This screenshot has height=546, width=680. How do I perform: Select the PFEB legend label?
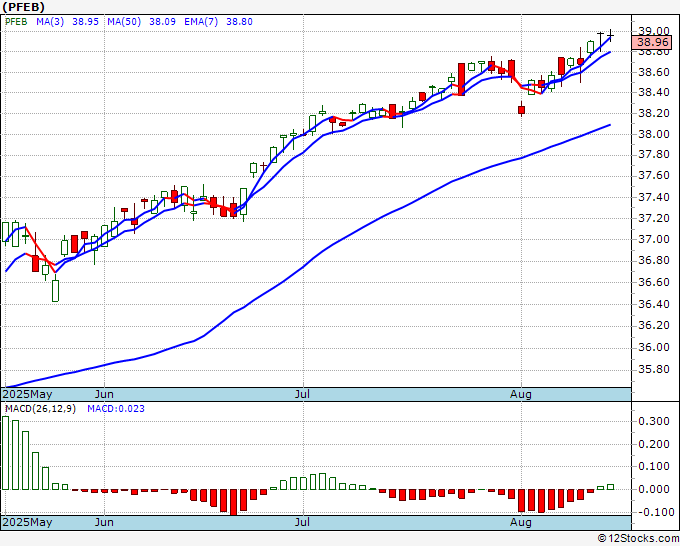[16, 22]
